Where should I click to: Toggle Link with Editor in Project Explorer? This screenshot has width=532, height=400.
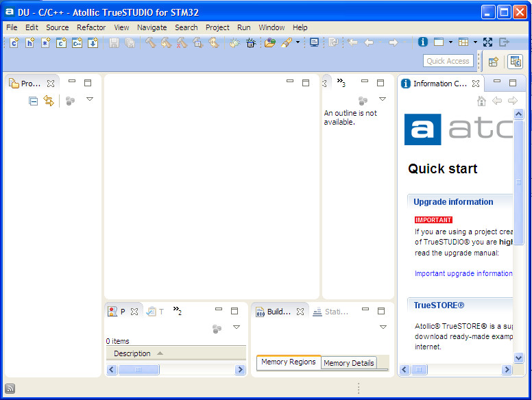(x=49, y=101)
